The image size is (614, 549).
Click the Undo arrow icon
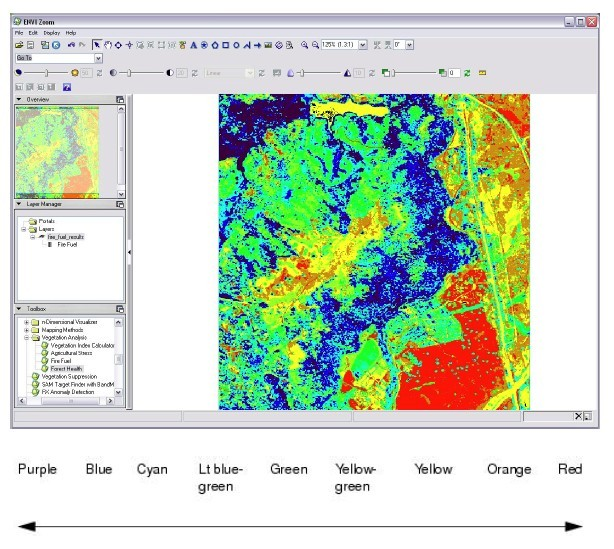click(70, 45)
